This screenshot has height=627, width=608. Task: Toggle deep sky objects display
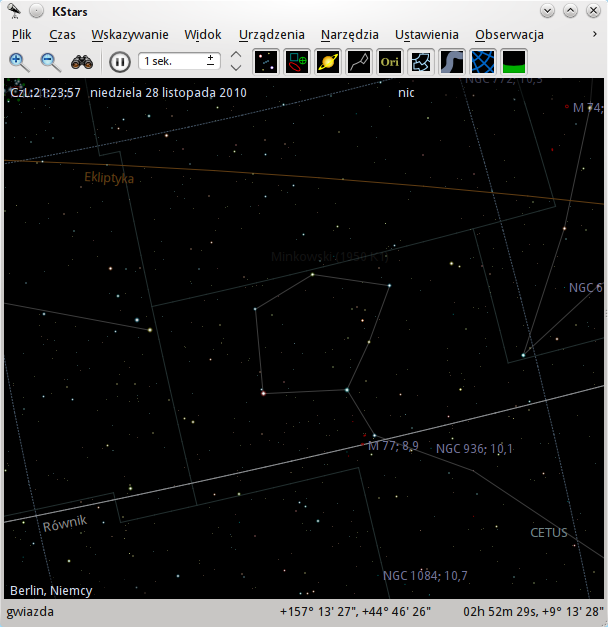coord(297,61)
